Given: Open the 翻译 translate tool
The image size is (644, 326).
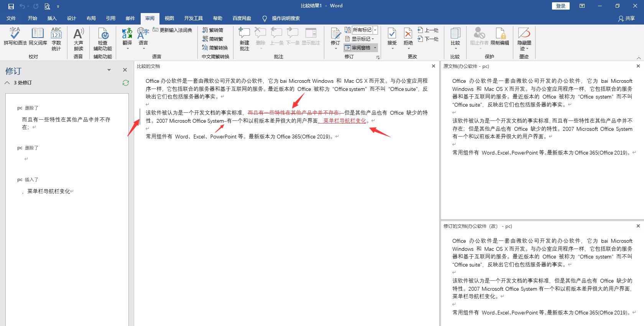Looking at the screenshot, I should click(127, 38).
